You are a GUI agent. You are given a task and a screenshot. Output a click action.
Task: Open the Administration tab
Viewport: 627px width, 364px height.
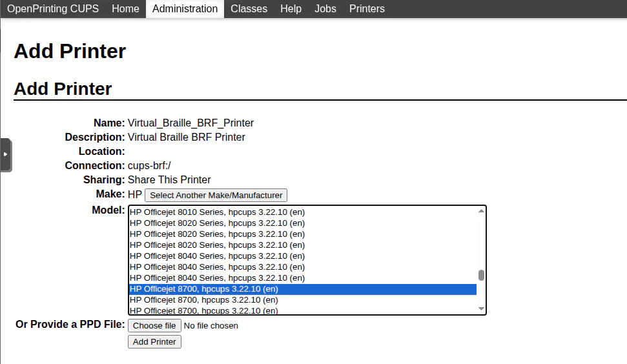click(x=185, y=9)
